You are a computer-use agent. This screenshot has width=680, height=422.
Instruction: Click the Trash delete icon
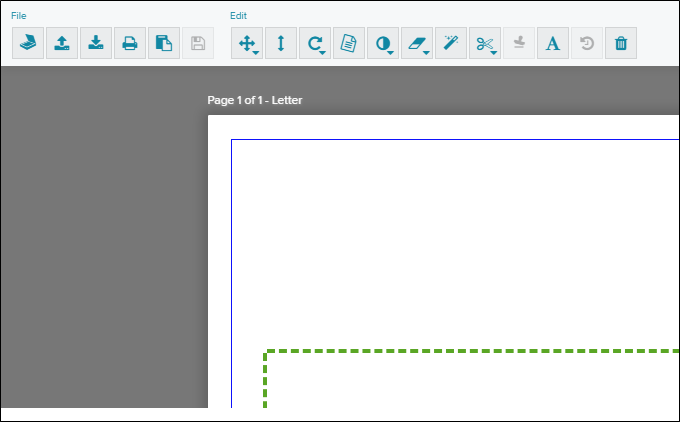[x=621, y=43]
